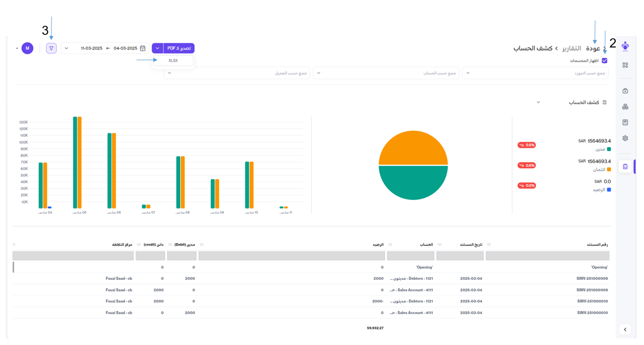This screenshot has height=345, width=644.
Task: Open the calculator icon in sidebar
Action: coord(625,122)
